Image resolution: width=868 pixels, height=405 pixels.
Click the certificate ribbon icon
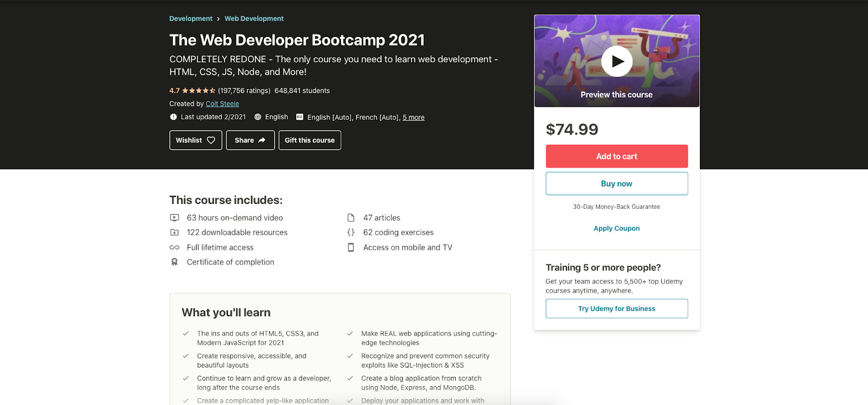174,262
